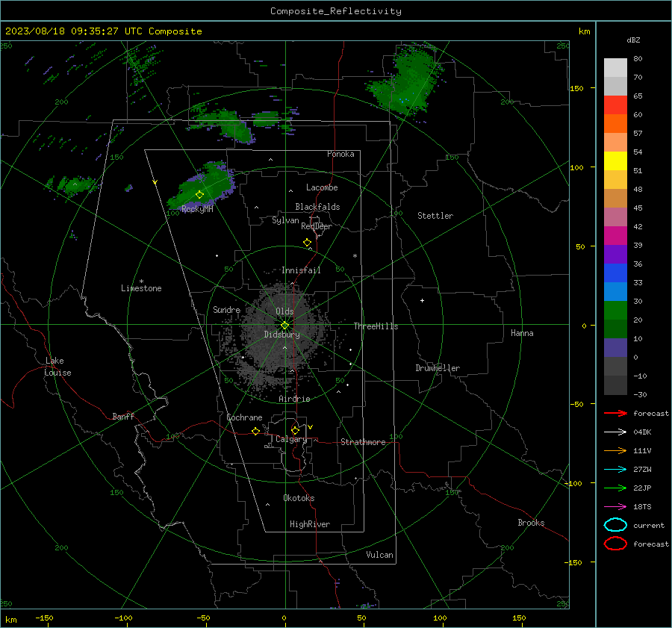Pick the dark green 20 dBZ swatch

[615, 329]
